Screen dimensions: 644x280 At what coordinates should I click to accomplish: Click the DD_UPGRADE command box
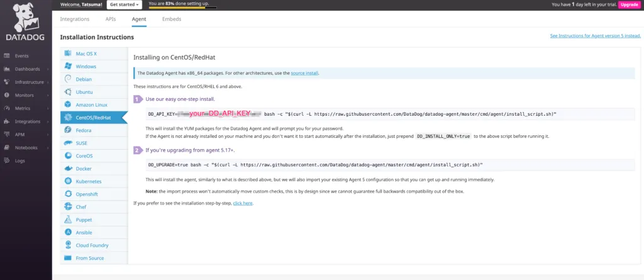[389, 165]
